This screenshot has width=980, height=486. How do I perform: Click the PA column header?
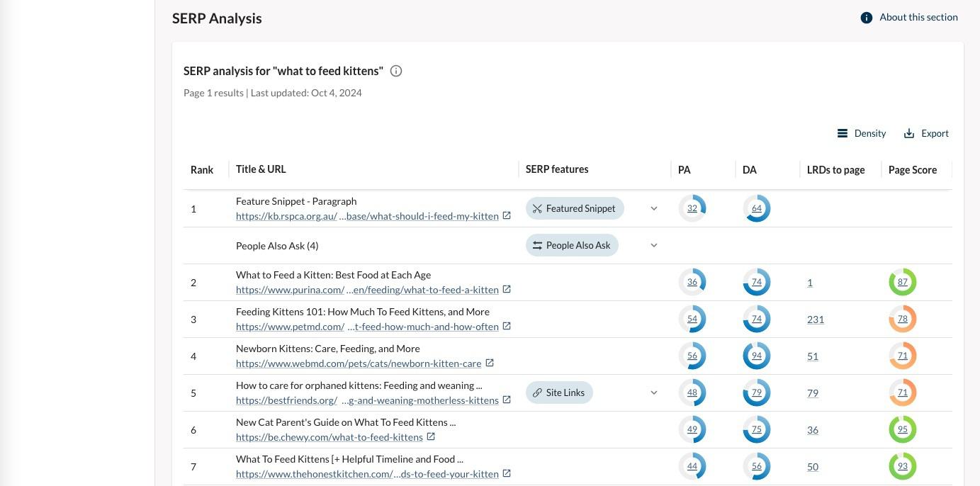684,170
